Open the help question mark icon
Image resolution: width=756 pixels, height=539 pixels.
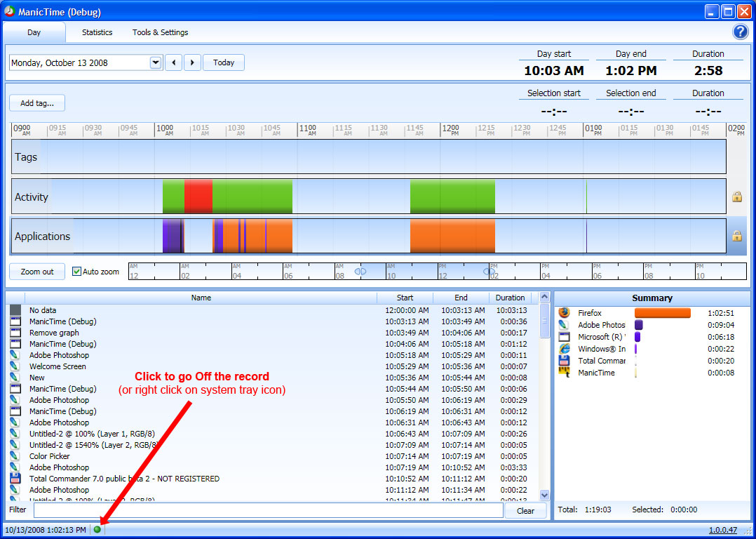point(740,32)
